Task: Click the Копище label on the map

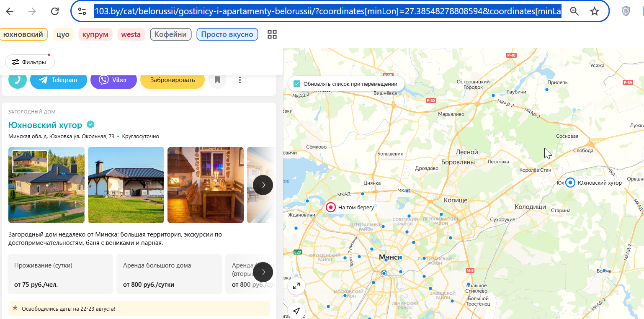Action: pyautogui.click(x=455, y=200)
